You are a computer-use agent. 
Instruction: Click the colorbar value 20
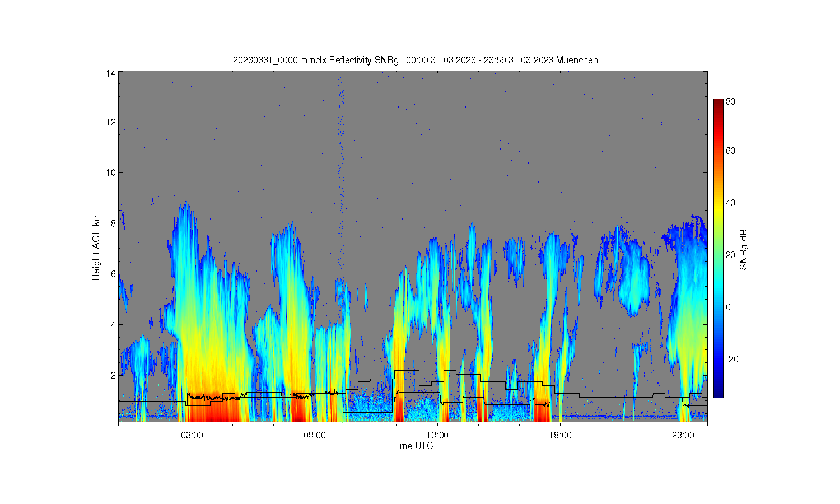tap(731, 255)
